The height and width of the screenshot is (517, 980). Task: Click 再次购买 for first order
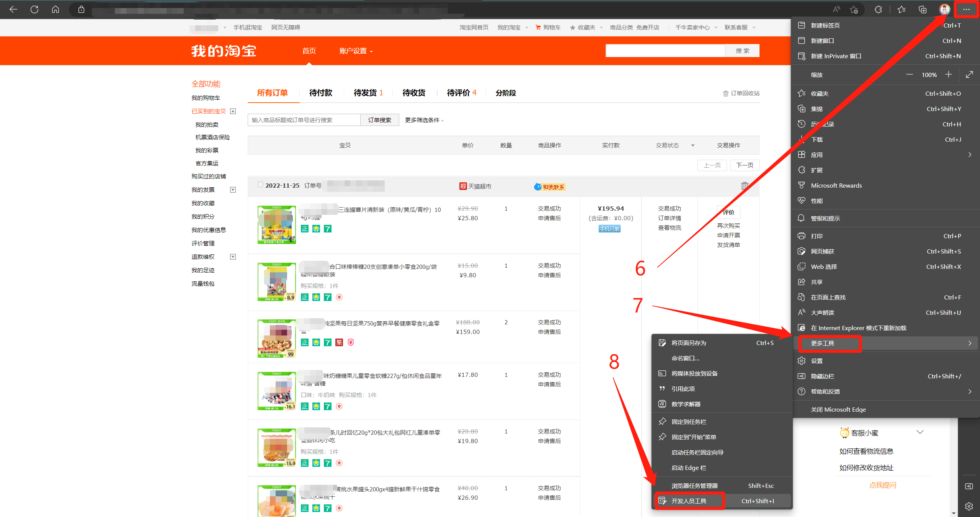click(728, 226)
